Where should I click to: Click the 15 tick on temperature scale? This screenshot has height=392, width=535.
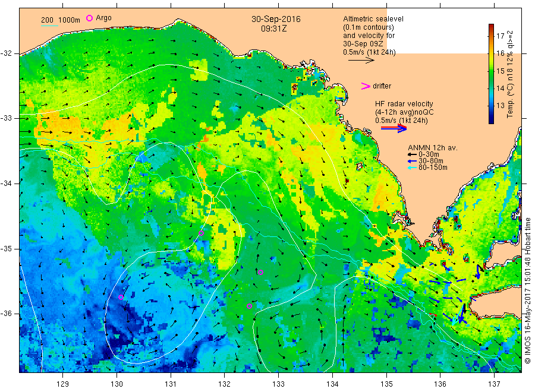click(x=500, y=71)
